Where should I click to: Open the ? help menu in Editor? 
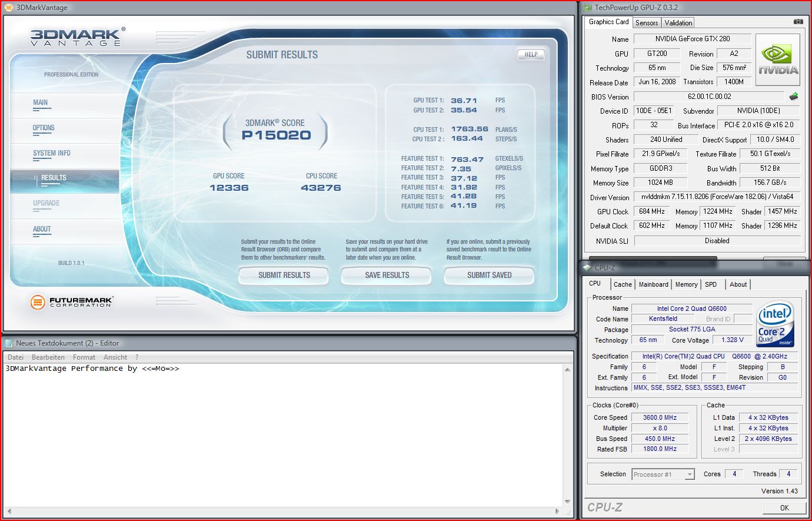(137, 357)
